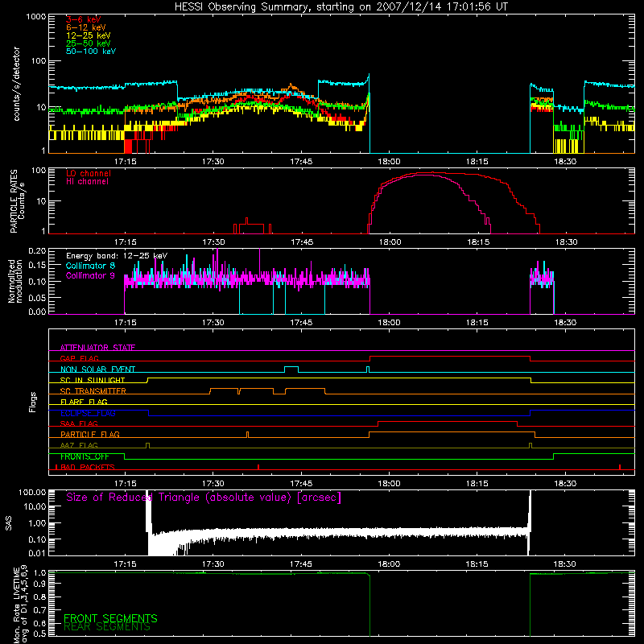
Task: Select the Collimator 9 legend entry
Action: click(x=90, y=275)
